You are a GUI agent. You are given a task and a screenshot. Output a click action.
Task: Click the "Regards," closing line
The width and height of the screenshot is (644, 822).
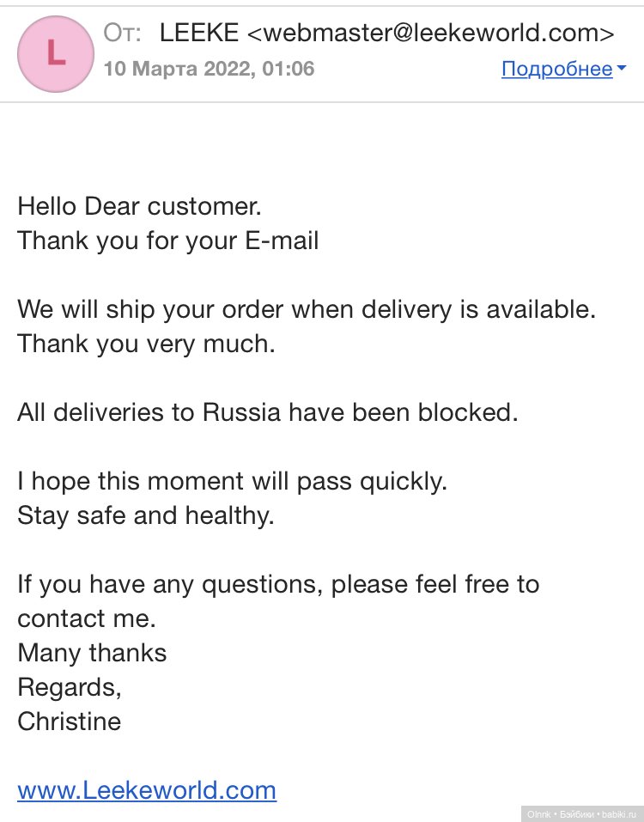70,687
